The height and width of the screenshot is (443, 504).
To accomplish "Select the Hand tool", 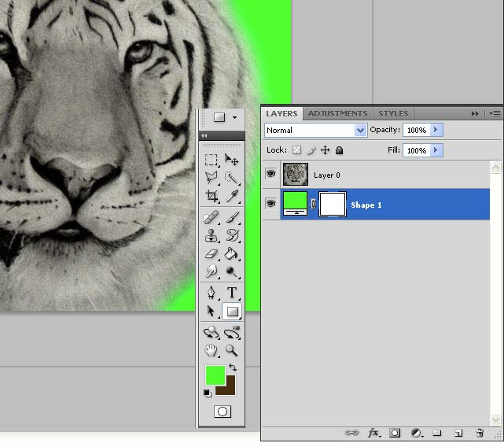I will [x=212, y=351].
